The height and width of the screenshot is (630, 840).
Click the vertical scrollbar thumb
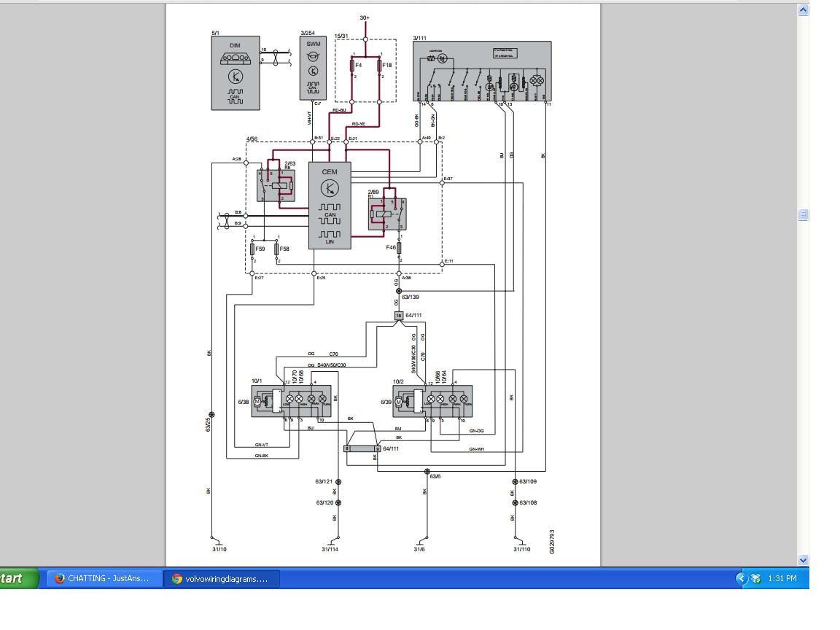click(803, 215)
